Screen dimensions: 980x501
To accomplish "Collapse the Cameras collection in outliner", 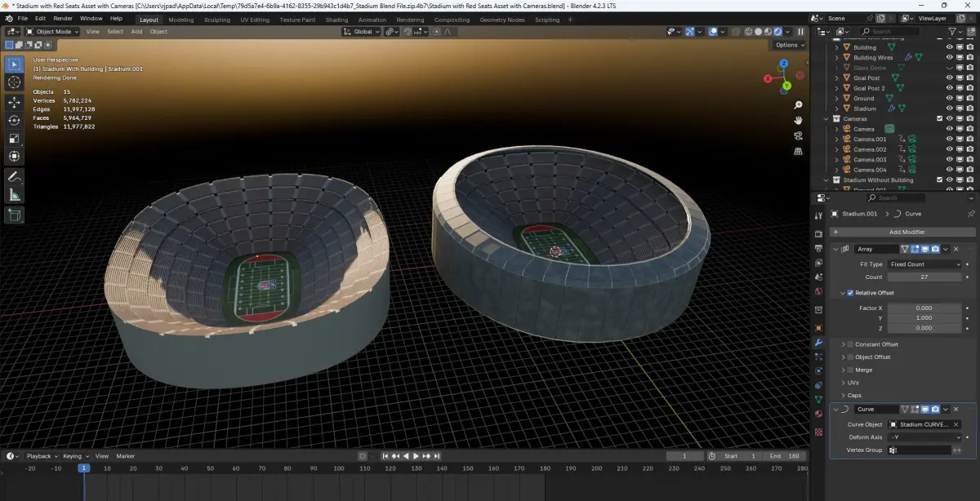I will pos(826,119).
